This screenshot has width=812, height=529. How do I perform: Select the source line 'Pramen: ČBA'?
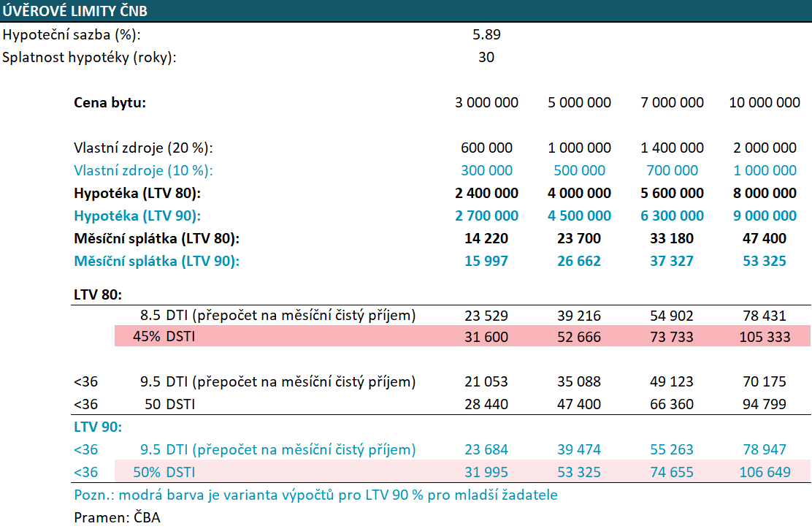coord(117,517)
